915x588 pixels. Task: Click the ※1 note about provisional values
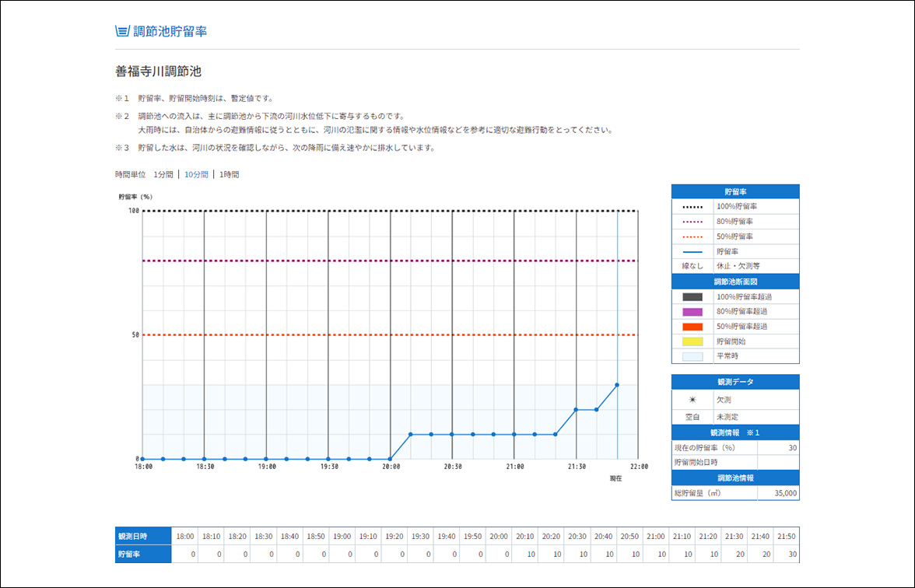click(x=195, y=99)
